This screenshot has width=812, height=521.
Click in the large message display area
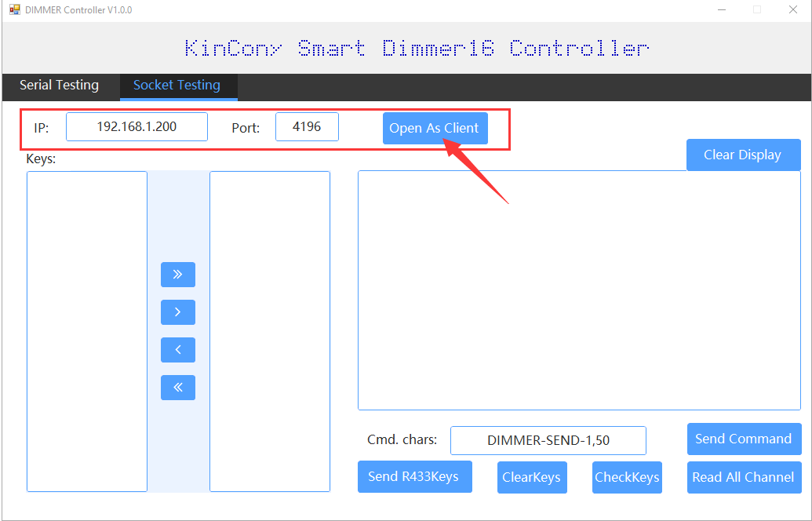579,290
